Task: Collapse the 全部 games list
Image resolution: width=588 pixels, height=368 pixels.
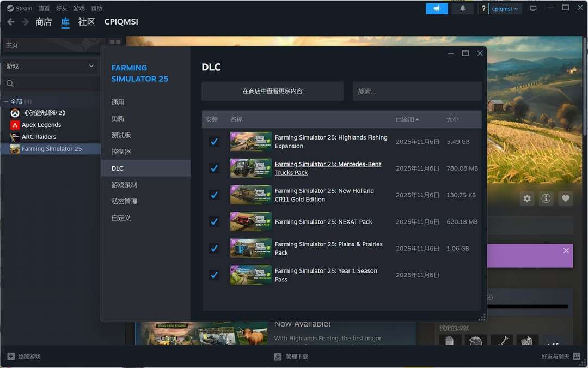Action: pos(6,102)
